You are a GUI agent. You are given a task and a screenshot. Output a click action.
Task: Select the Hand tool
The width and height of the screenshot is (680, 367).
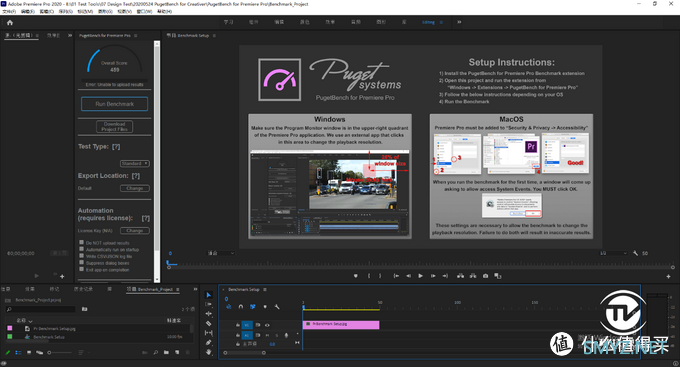(x=209, y=352)
